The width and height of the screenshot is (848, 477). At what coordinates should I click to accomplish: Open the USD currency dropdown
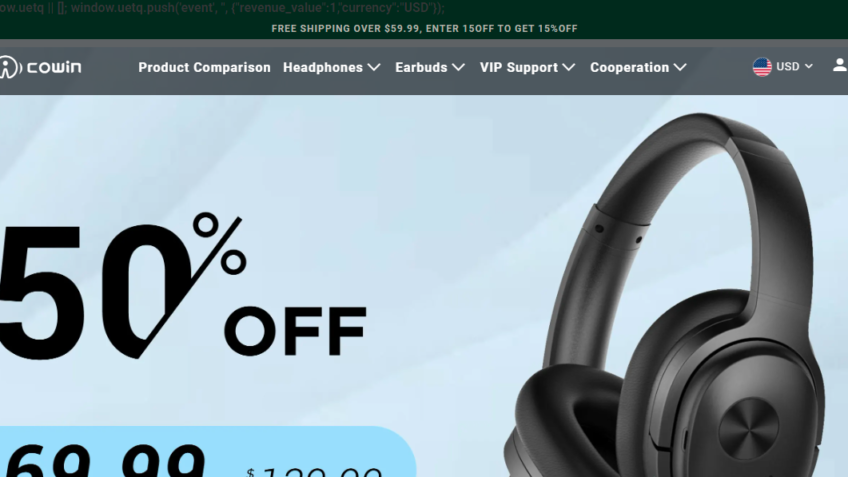(x=783, y=67)
